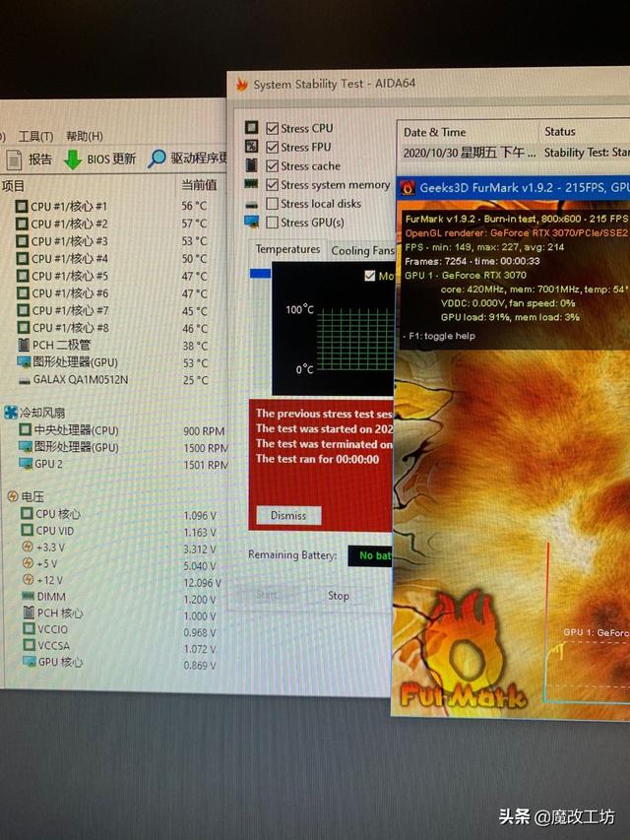Image resolution: width=630 pixels, height=840 pixels.
Task: Click the Date & Time column header
Action: click(434, 132)
